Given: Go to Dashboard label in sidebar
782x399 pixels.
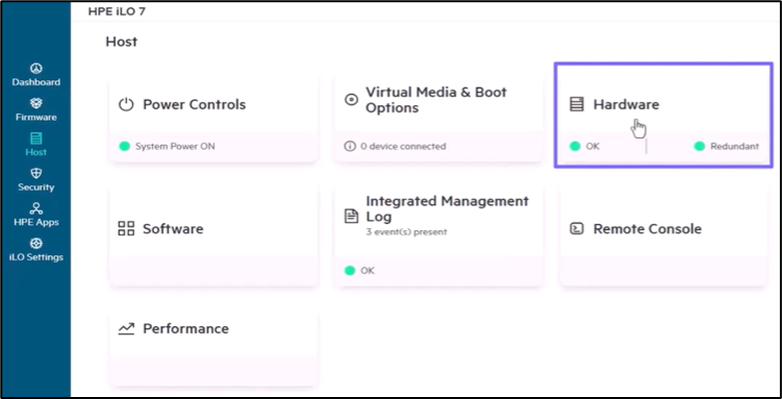Looking at the screenshot, I should tap(36, 82).
